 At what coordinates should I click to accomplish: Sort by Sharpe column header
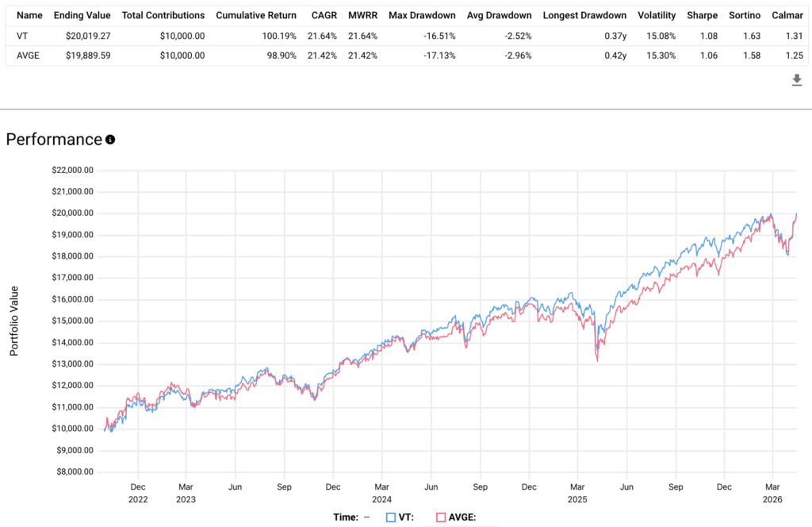pyautogui.click(x=703, y=16)
